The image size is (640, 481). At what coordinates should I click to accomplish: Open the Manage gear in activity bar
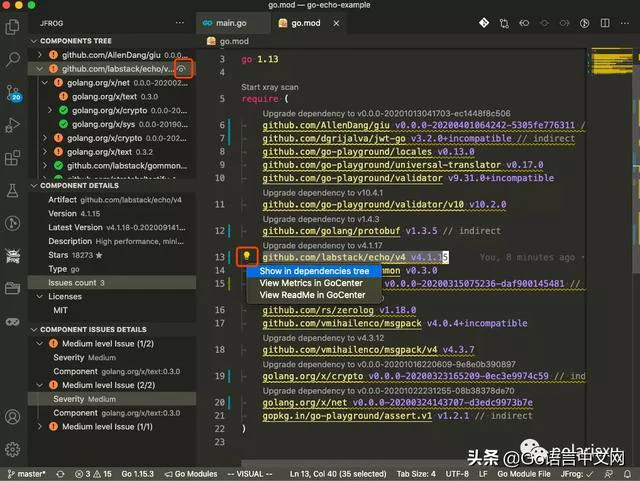(x=13, y=449)
